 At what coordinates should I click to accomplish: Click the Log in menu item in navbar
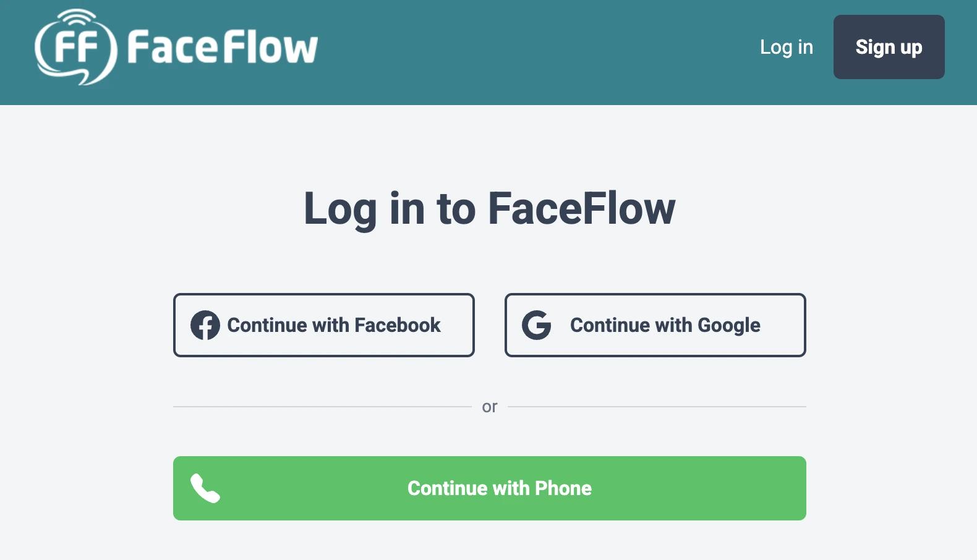click(x=787, y=47)
